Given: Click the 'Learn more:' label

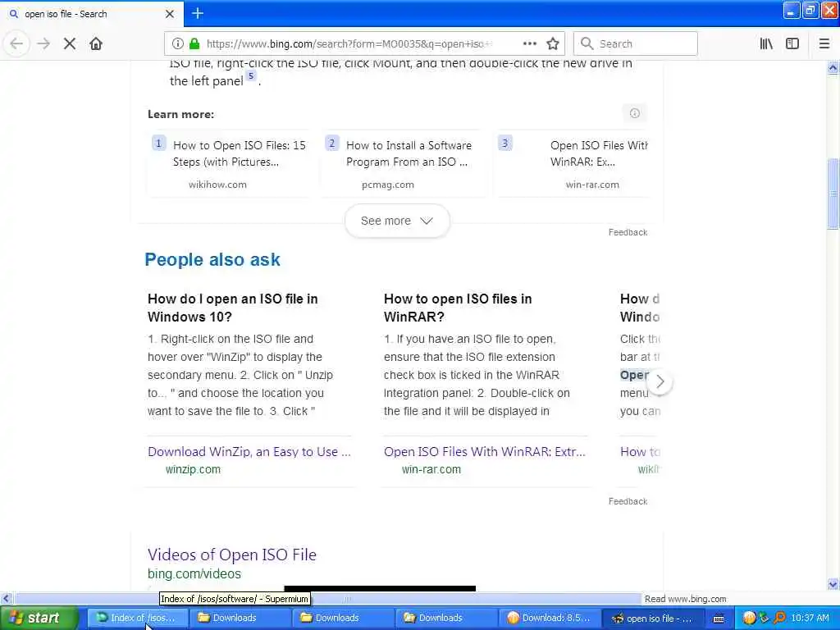Looking at the screenshot, I should (x=181, y=114).
